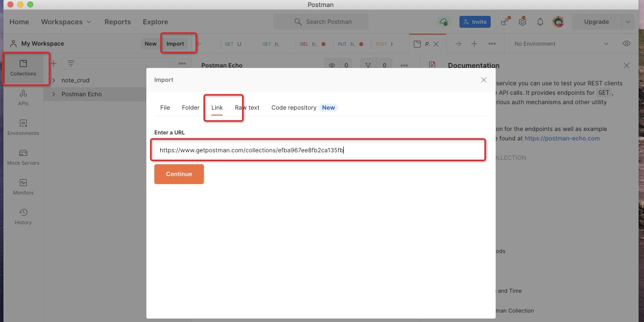Close the Documentation pane
The image size is (644, 322).
(x=627, y=65)
